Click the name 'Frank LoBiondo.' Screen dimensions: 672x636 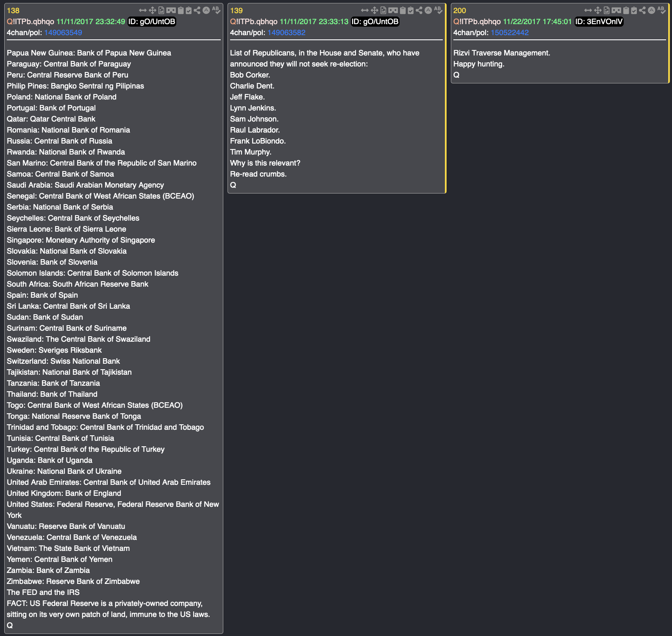pos(258,141)
